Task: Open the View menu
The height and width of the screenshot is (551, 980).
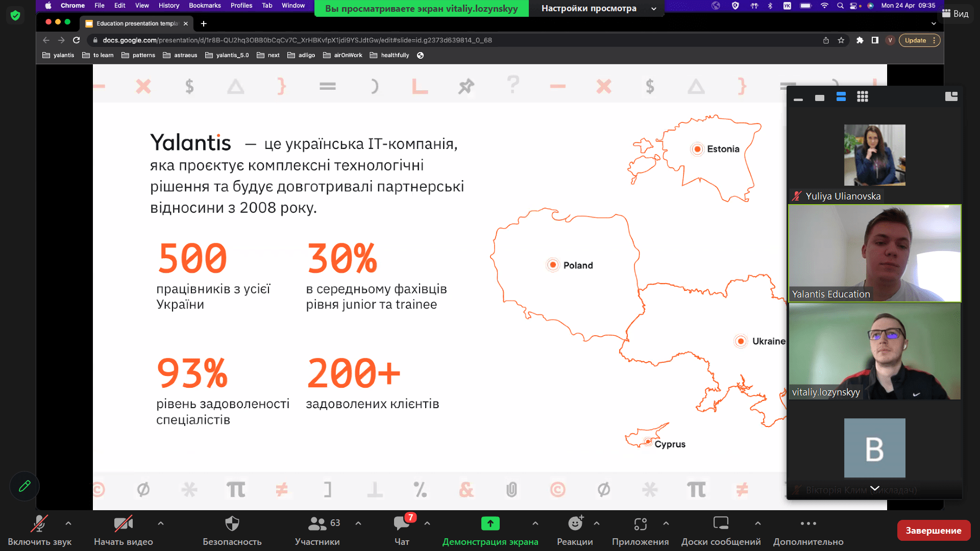Action: click(142, 6)
